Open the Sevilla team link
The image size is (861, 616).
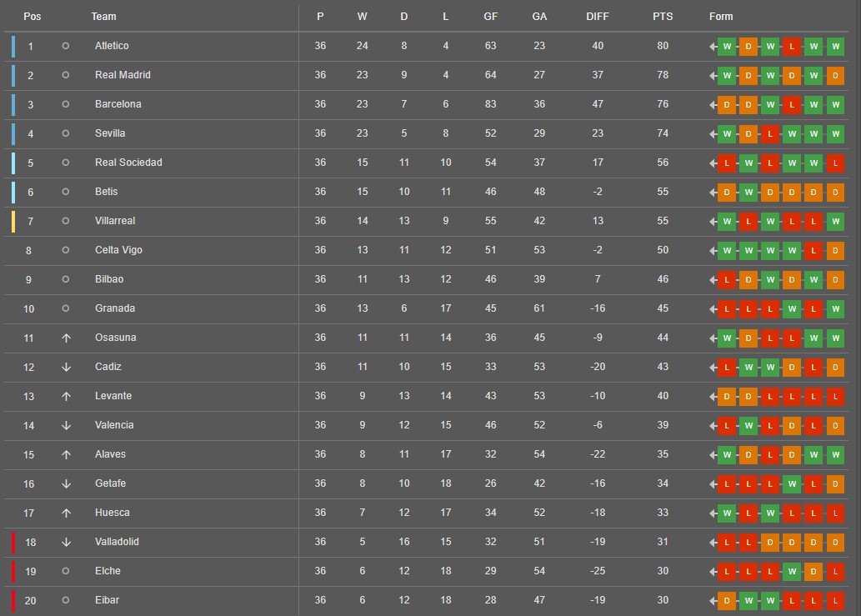point(110,133)
